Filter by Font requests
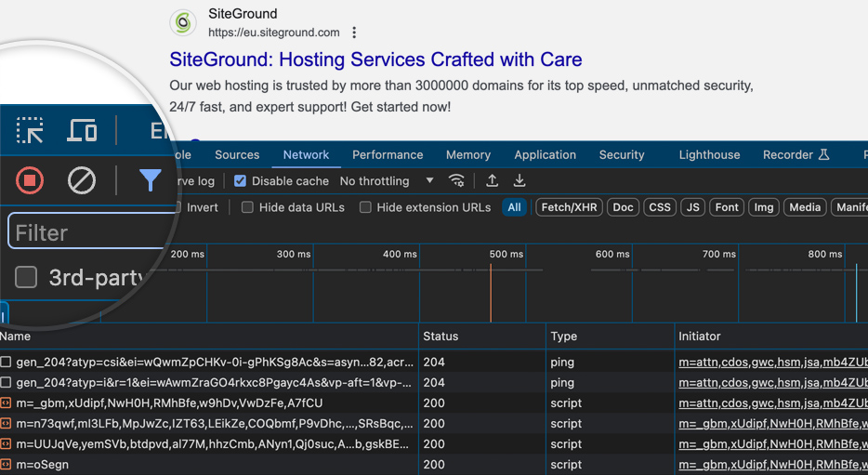 pos(727,207)
